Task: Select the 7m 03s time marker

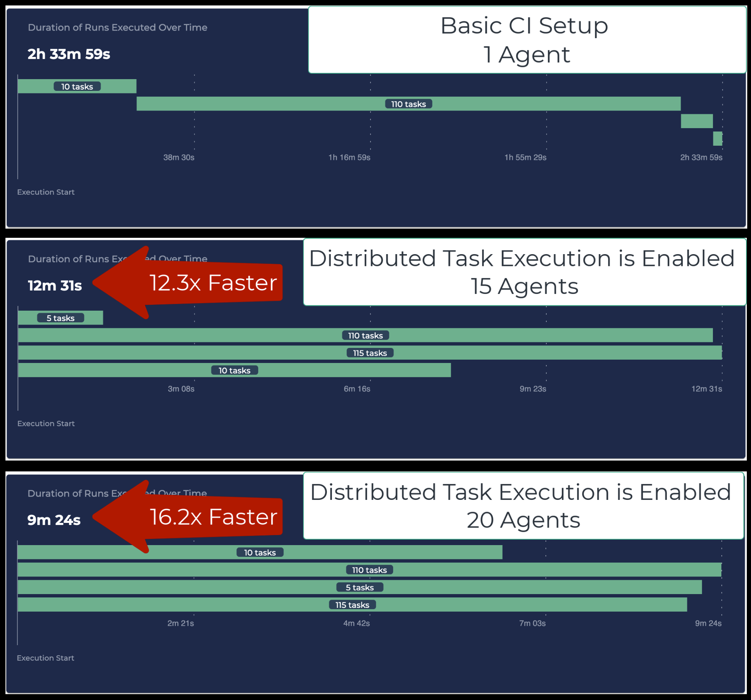Action: point(532,623)
